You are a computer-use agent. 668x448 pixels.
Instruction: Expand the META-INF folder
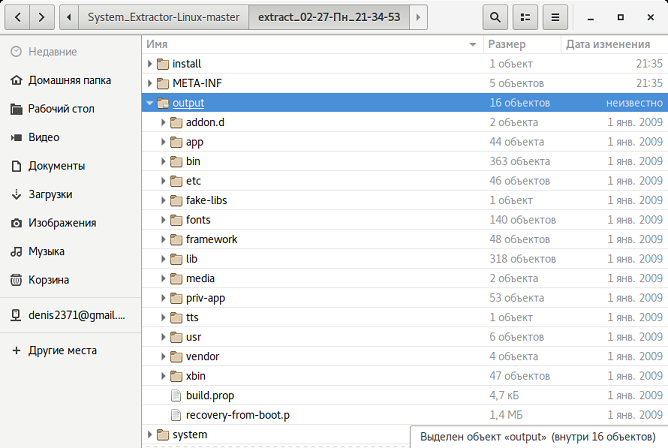coord(150,83)
